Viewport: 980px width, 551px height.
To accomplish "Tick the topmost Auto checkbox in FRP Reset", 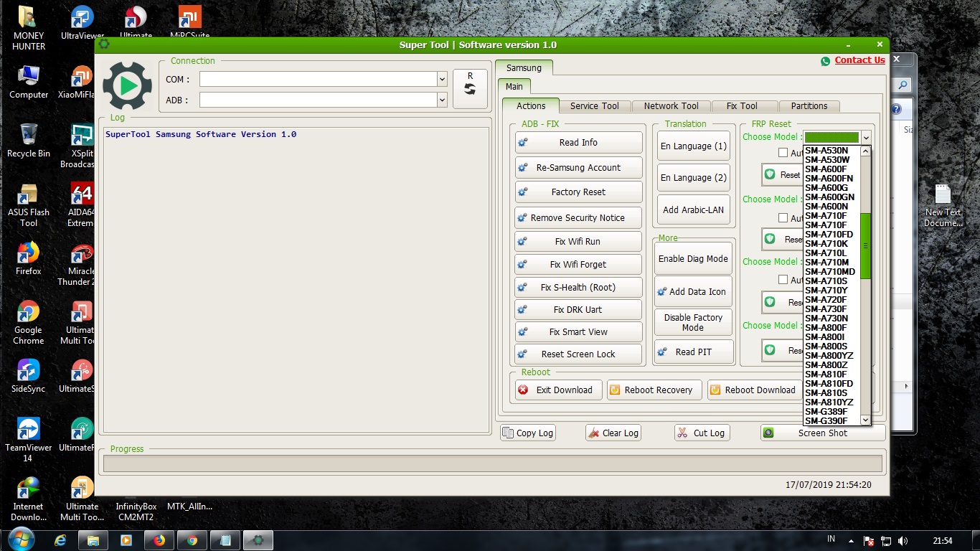I will coord(783,153).
